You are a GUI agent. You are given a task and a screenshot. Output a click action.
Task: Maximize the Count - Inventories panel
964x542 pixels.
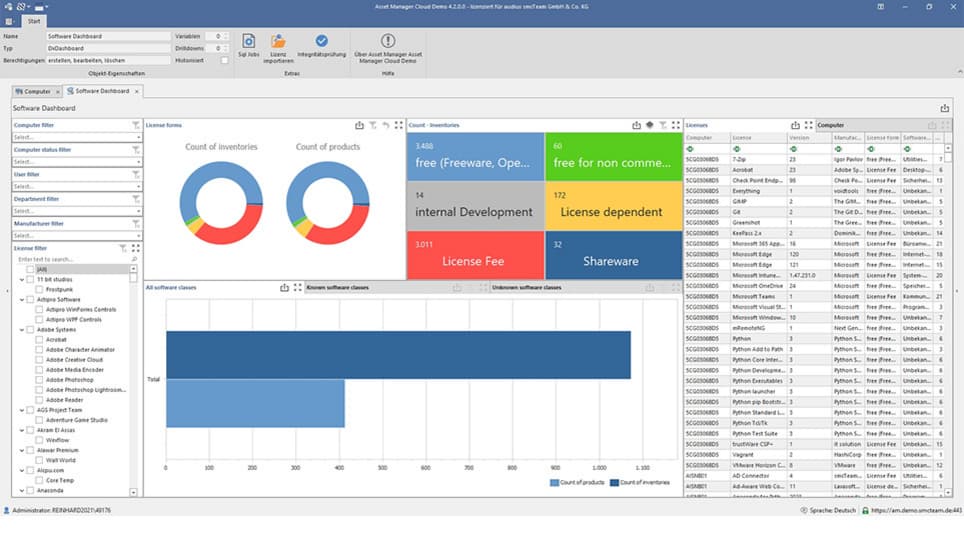[676, 125]
